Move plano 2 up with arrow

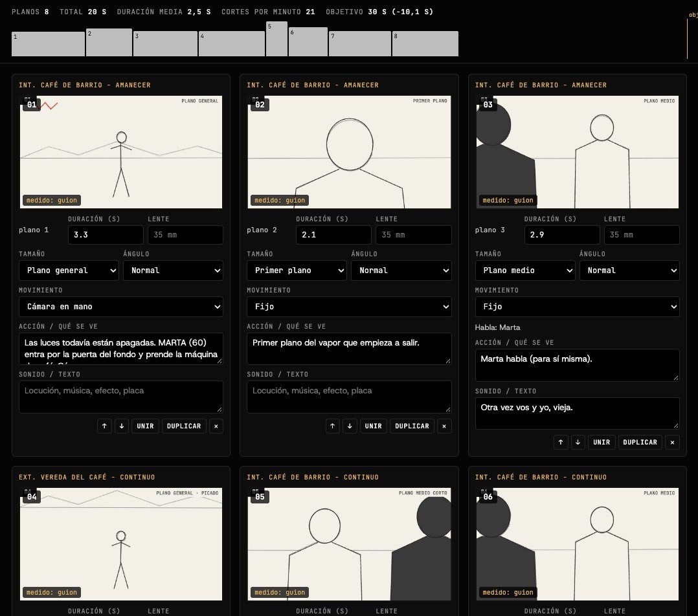[333, 426]
